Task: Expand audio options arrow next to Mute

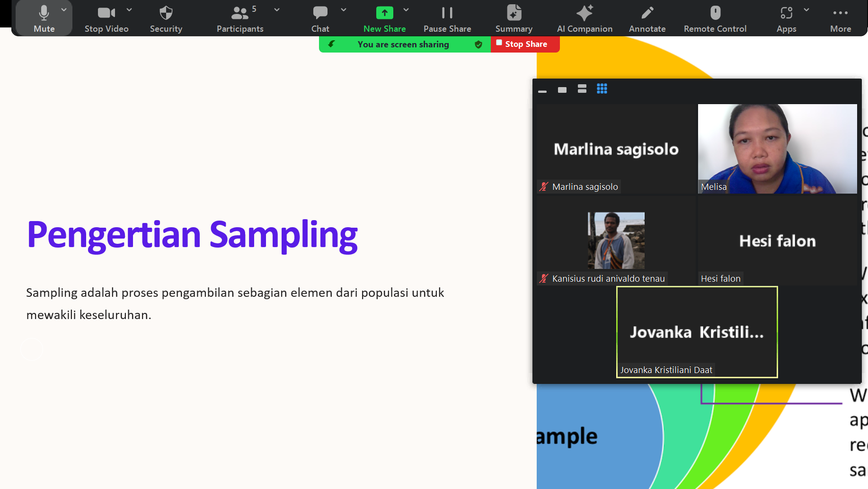Action: pyautogui.click(x=64, y=9)
